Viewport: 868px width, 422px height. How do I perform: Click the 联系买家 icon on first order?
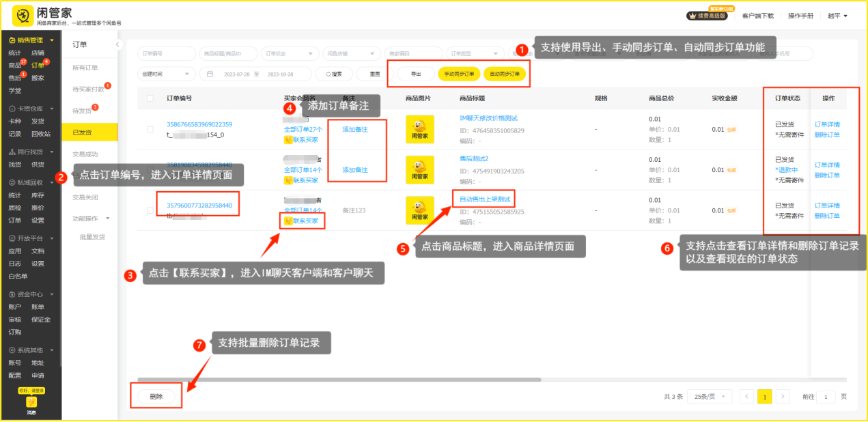point(288,140)
